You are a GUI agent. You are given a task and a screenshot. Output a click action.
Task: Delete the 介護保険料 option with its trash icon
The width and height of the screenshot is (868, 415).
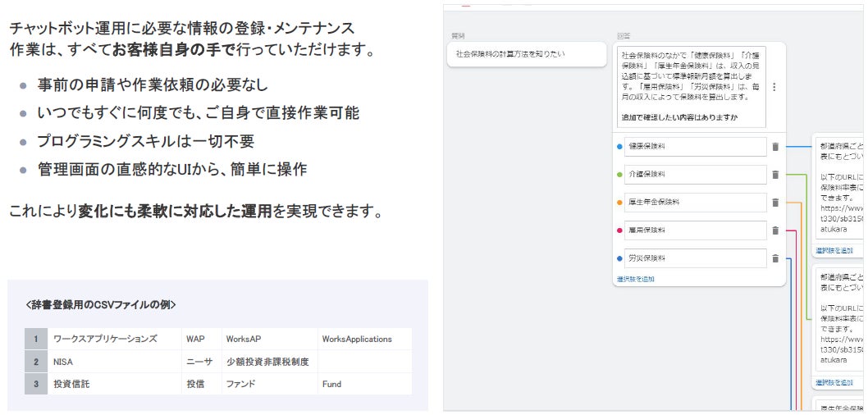tap(775, 175)
